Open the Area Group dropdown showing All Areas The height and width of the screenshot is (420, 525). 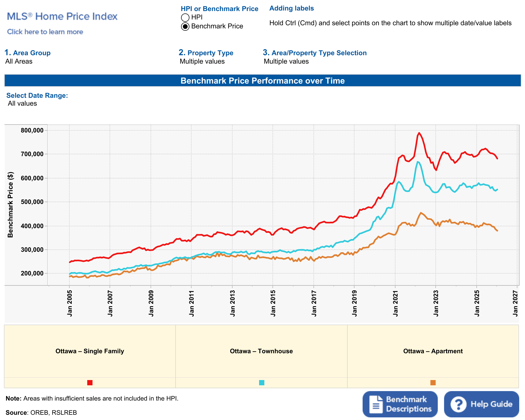(19, 61)
